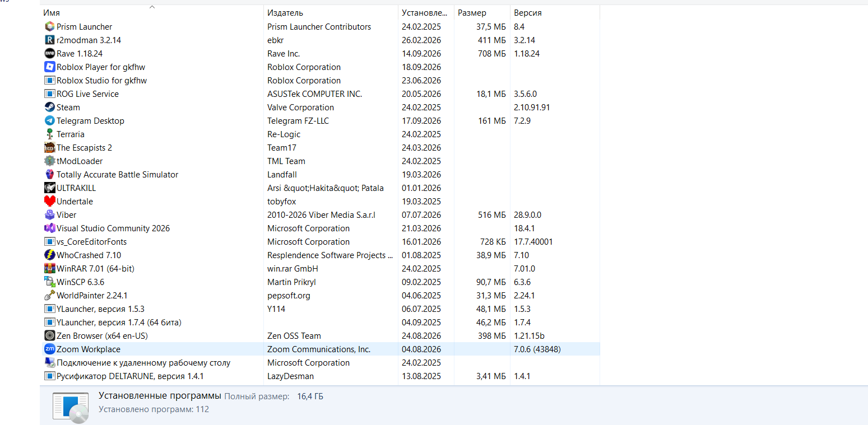Click the "Landfall" publisher cell
This screenshot has width=868, height=425.
pyautogui.click(x=283, y=174)
